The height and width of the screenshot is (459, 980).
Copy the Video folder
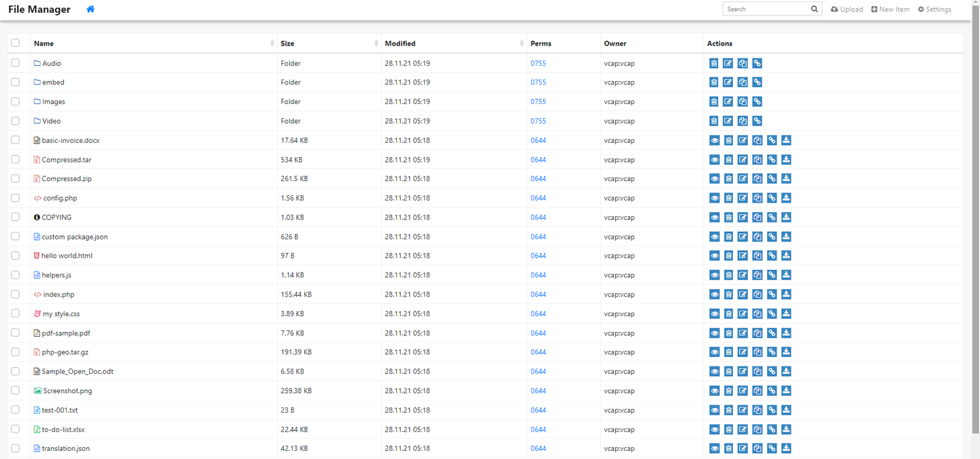[x=742, y=121]
